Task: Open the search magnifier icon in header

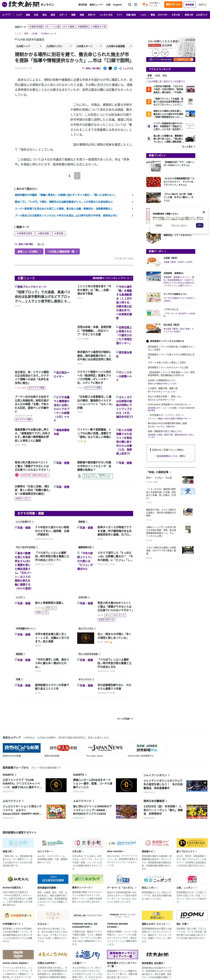Action: [129, 5]
